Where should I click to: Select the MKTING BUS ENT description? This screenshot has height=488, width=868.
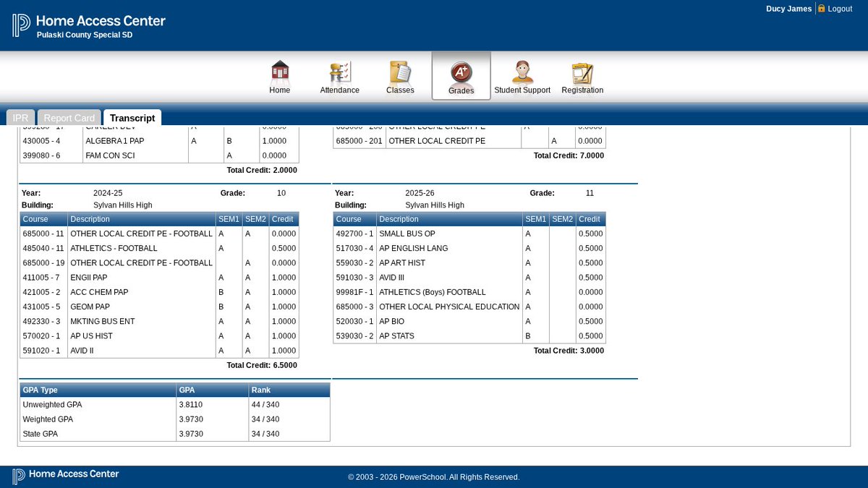coord(103,322)
